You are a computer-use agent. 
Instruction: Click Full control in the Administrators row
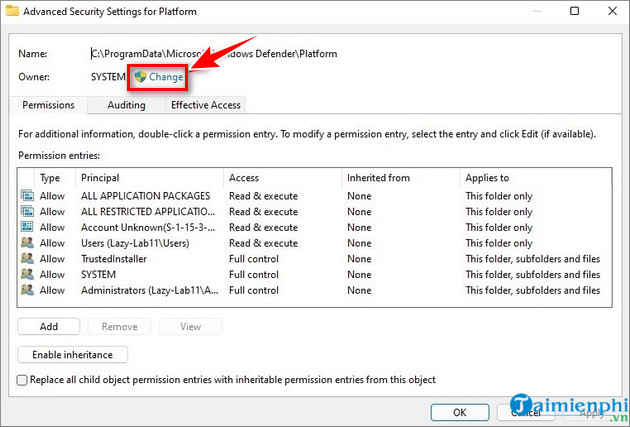pyautogui.click(x=254, y=290)
